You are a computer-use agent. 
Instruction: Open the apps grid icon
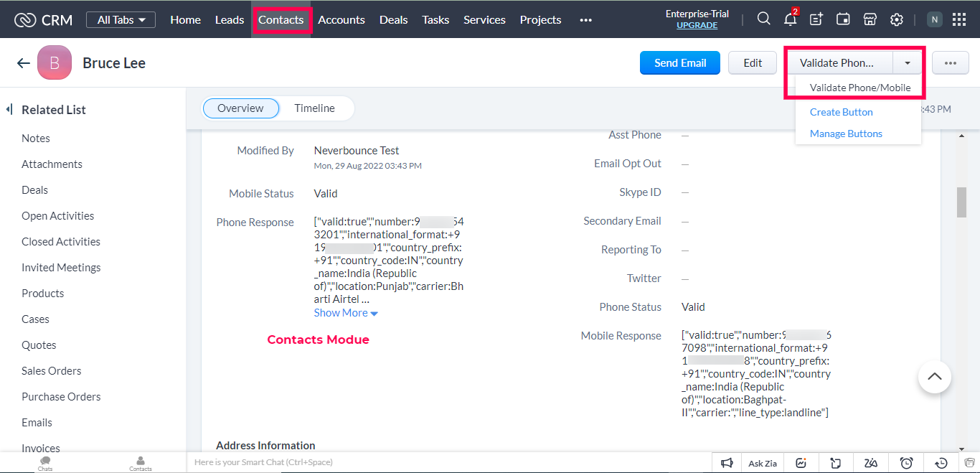959,19
